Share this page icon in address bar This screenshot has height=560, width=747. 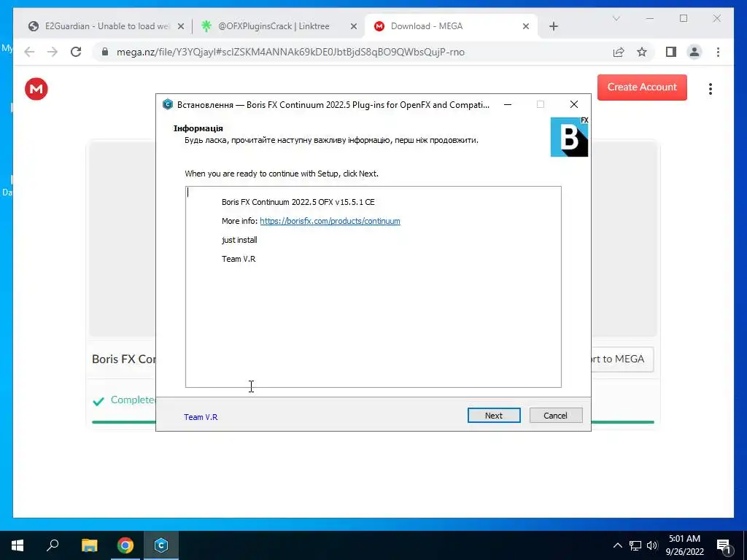click(619, 52)
